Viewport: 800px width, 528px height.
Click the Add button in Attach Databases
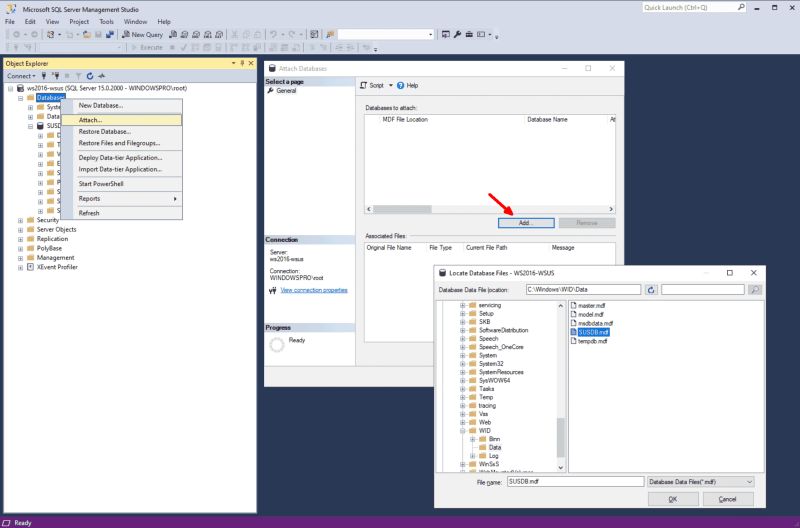tap(526, 223)
